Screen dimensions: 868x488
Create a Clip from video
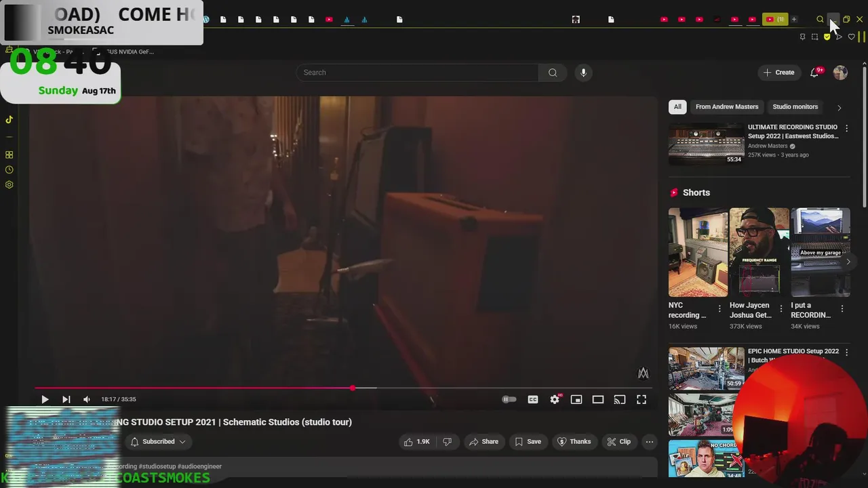coord(618,441)
